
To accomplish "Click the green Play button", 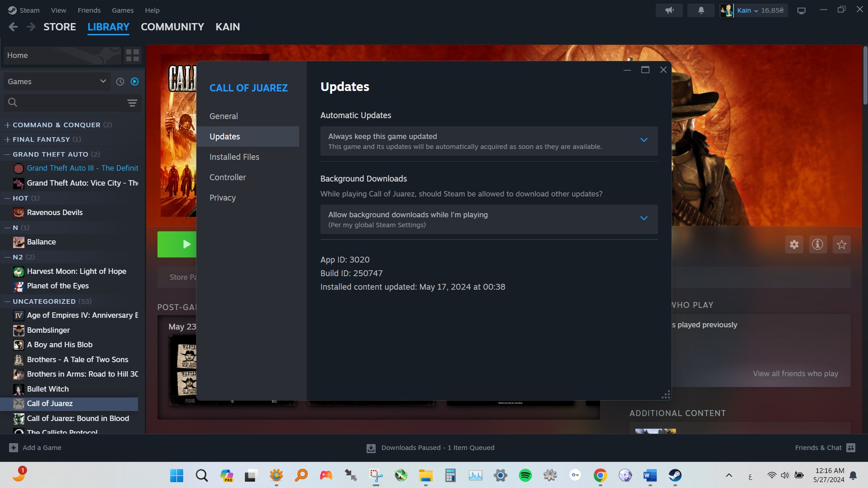I will (x=177, y=244).
